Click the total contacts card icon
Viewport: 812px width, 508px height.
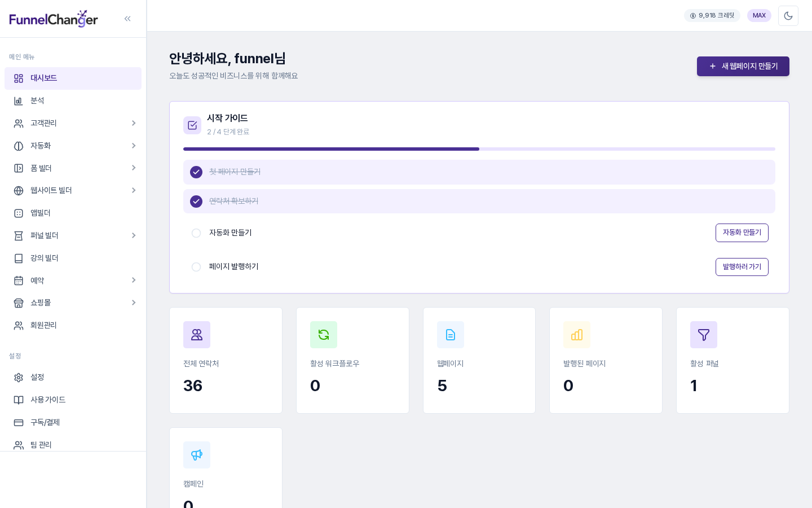tap(197, 335)
